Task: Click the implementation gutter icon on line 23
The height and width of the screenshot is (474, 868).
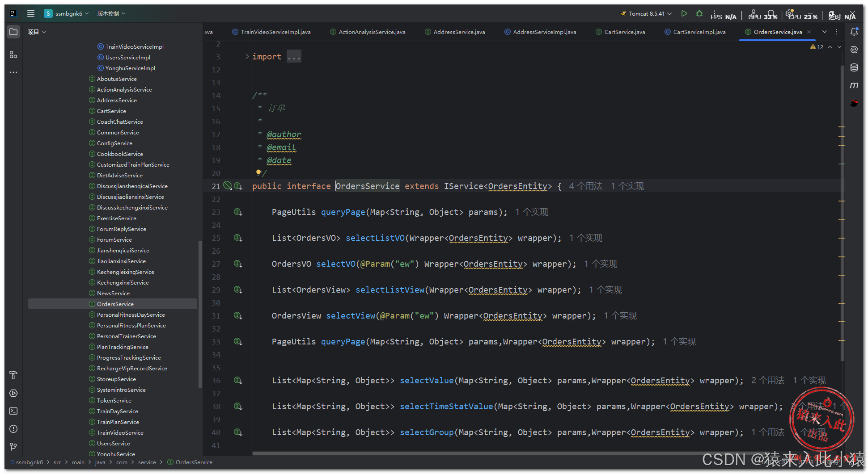Action: point(238,212)
